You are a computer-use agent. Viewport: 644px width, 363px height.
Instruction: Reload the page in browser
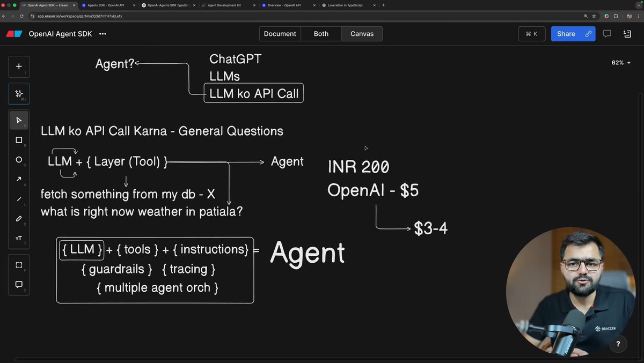click(x=21, y=16)
